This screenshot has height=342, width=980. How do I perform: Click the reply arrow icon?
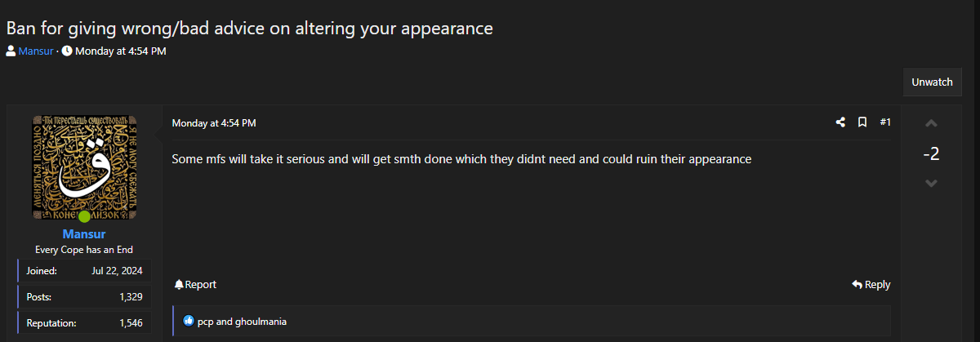point(857,285)
